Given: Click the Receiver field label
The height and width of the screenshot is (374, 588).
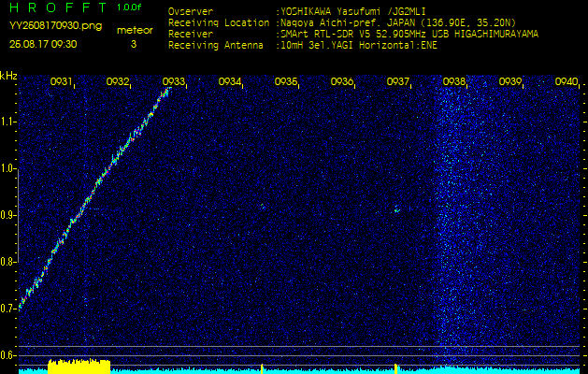Looking at the screenshot, I should pos(191,35).
